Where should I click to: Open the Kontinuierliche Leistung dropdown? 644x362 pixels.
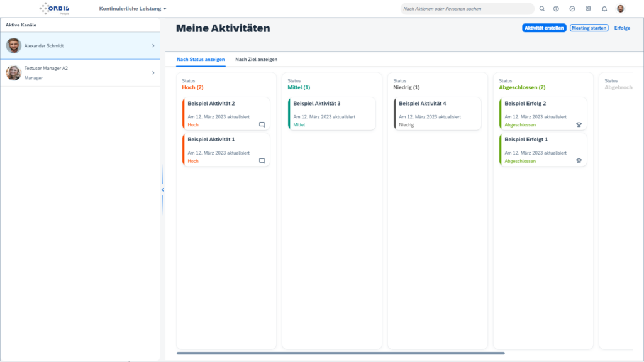(x=133, y=9)
